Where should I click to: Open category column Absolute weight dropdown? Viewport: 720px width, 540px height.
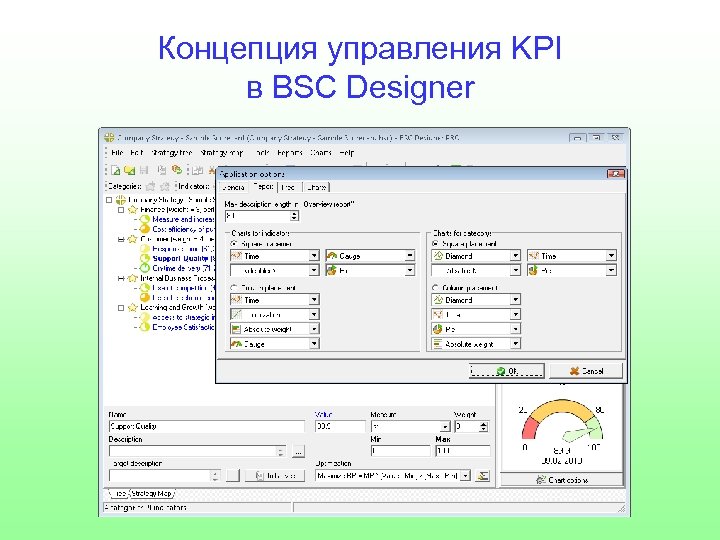[515, 343]
